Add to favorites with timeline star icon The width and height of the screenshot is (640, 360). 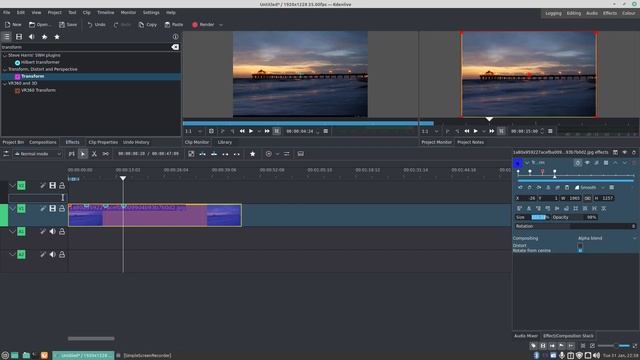click(x=253, y=154)
